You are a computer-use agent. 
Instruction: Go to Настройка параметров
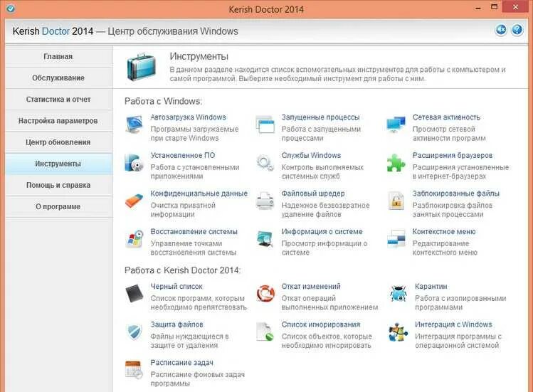point(58,121)
